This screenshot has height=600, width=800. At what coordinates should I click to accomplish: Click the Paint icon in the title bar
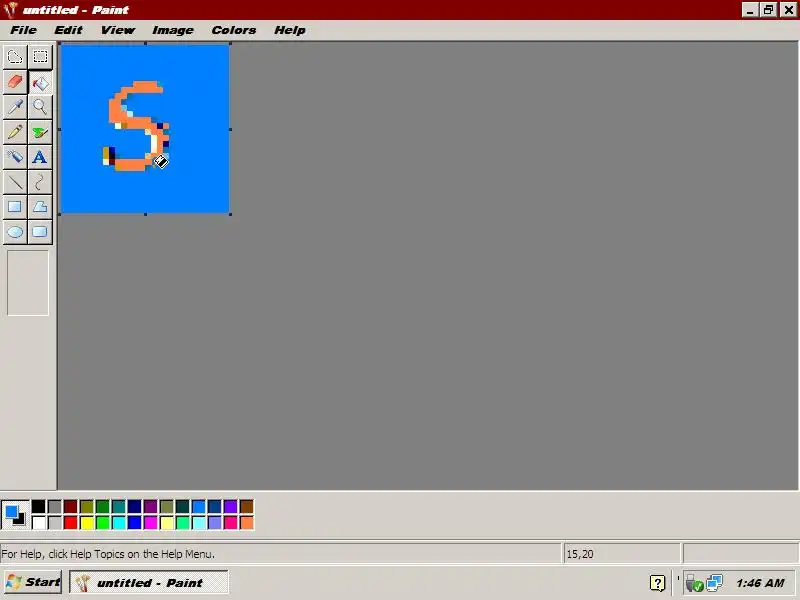tap(10, 10)
